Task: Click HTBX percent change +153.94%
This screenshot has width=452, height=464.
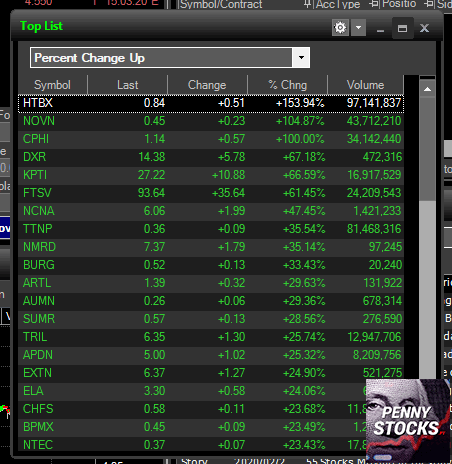Action: point(300,103)
